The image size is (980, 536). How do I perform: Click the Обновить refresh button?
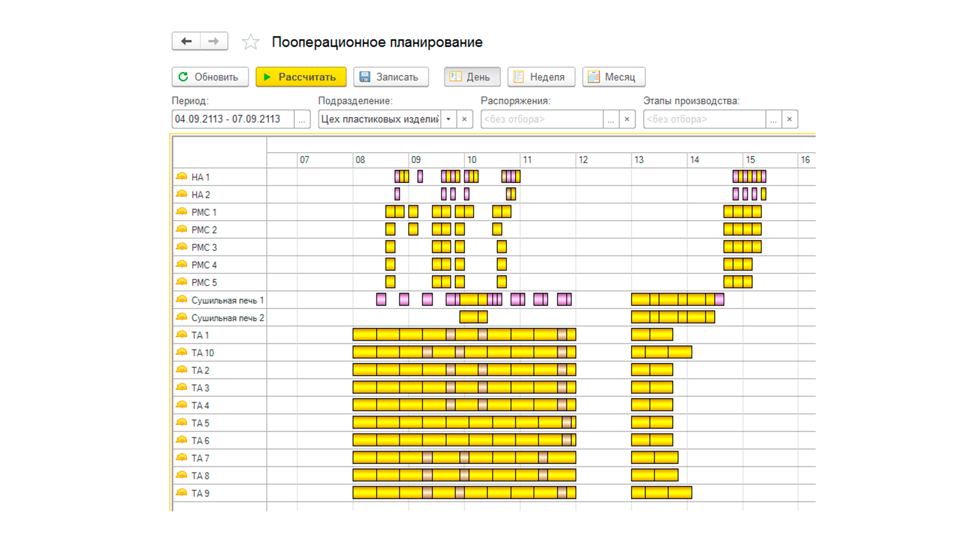pyautogui.click(x=210, y=77)
